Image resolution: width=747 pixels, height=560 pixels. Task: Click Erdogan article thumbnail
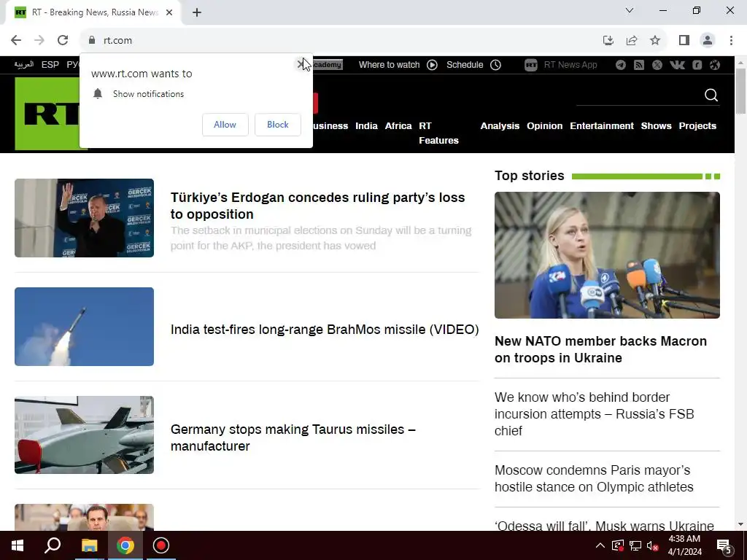click(85, 217)
